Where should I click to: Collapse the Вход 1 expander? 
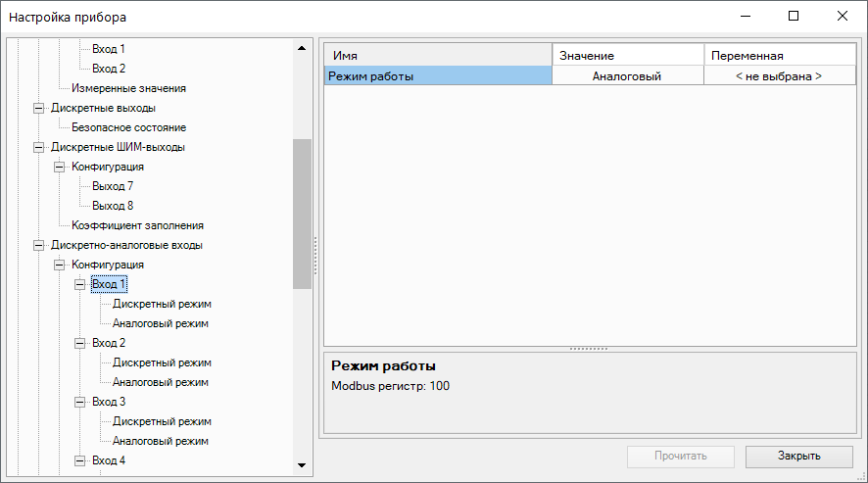(80, 284)
